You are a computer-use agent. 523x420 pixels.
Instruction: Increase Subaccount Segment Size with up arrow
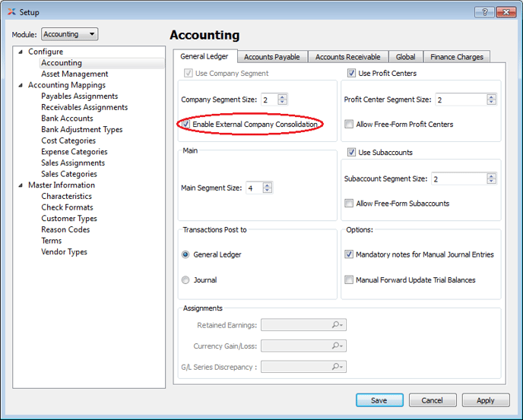coord(491,175)
